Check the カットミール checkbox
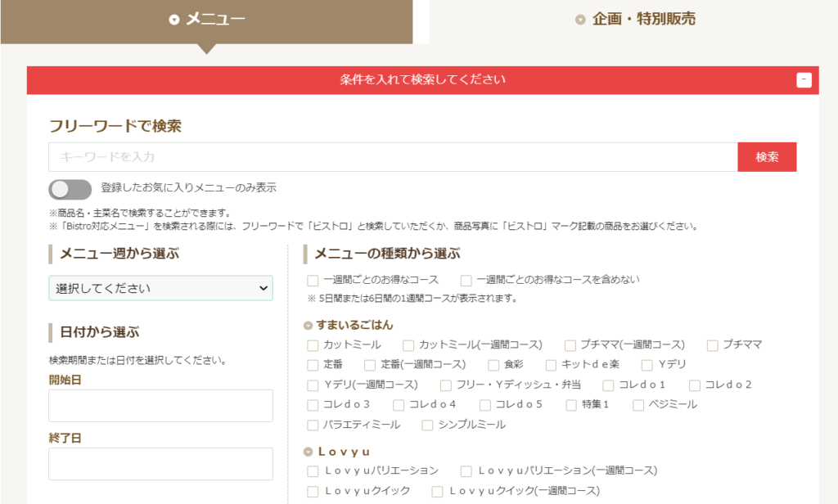 click(312, 345)
